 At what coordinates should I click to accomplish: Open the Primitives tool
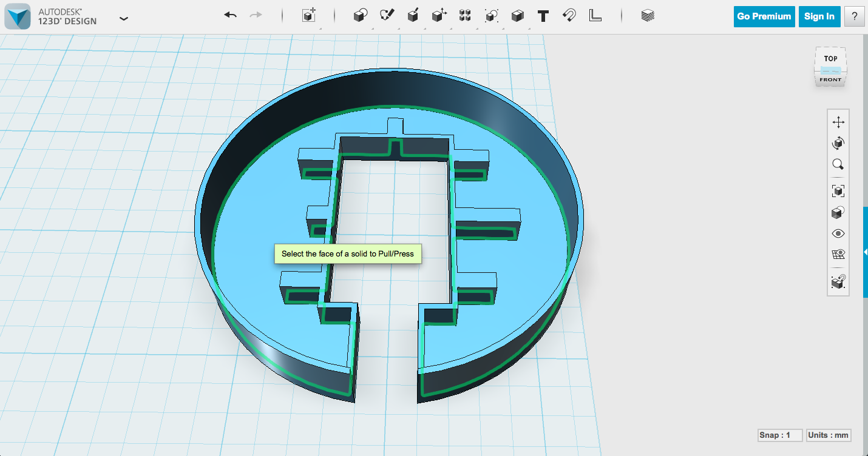[360, 16]
